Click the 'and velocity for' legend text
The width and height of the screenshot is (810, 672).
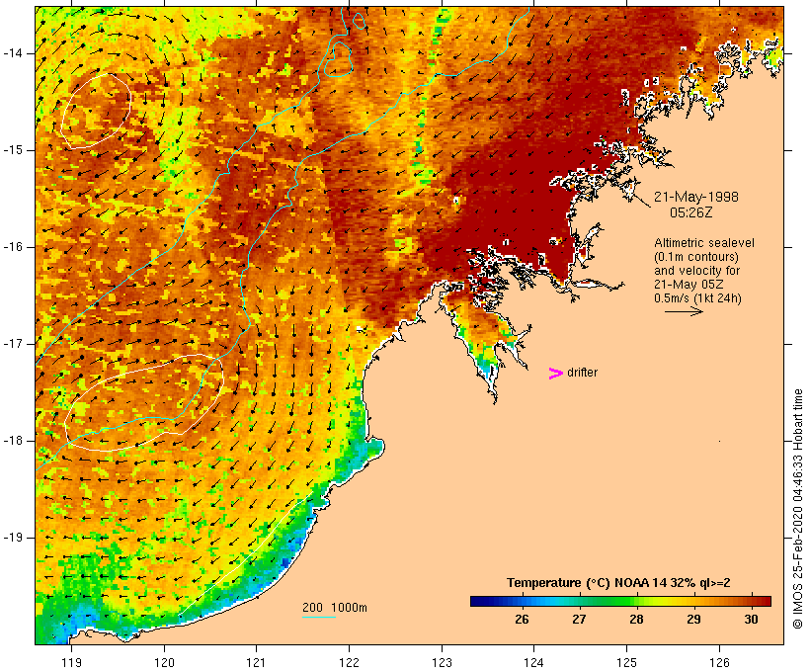pos(696,271)
